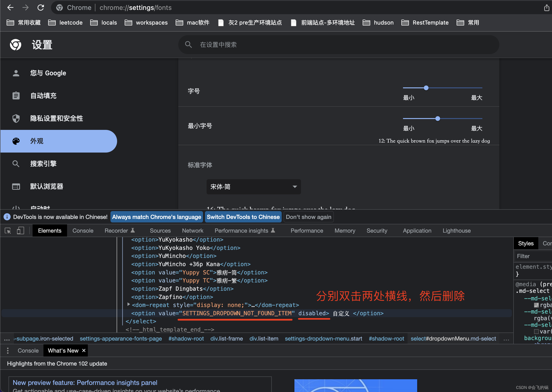Reload the settings page

click(41, 8)
